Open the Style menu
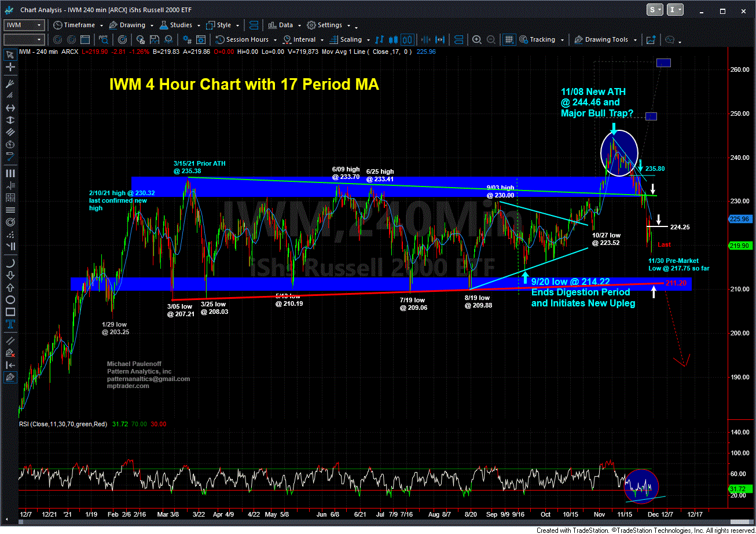 click(x=222, y=25)
